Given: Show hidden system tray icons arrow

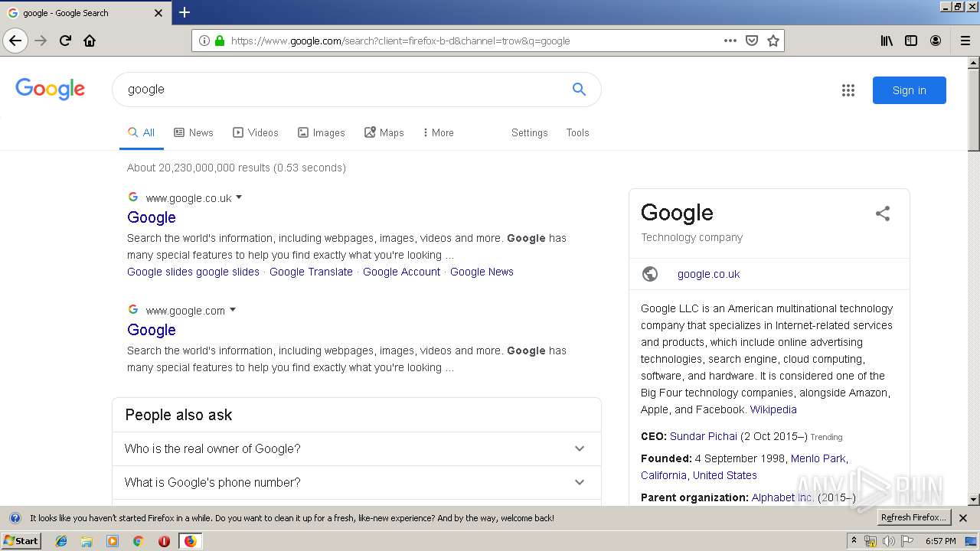Looking at the screenshot, I should (x=854, y=541).
